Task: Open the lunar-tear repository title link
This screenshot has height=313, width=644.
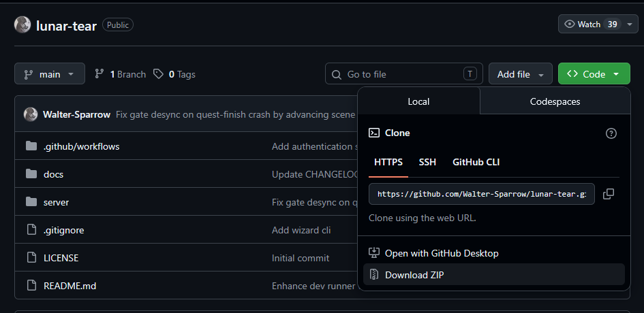Action: (x=66, y=25)
